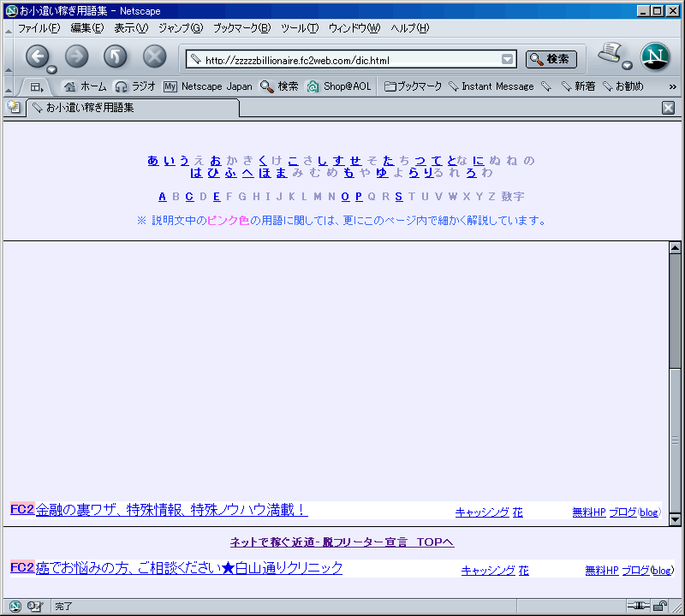The height and width of the screenshot is (616, 685).
Task: Open the Print options dropdown arrow
Action: pyautogui.click(x=628, y=66)
